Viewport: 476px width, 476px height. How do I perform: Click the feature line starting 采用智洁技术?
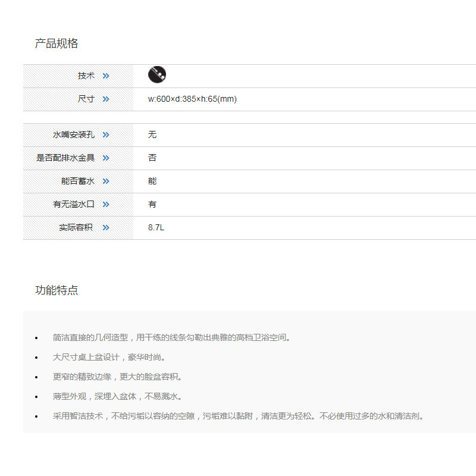point(239,416)
